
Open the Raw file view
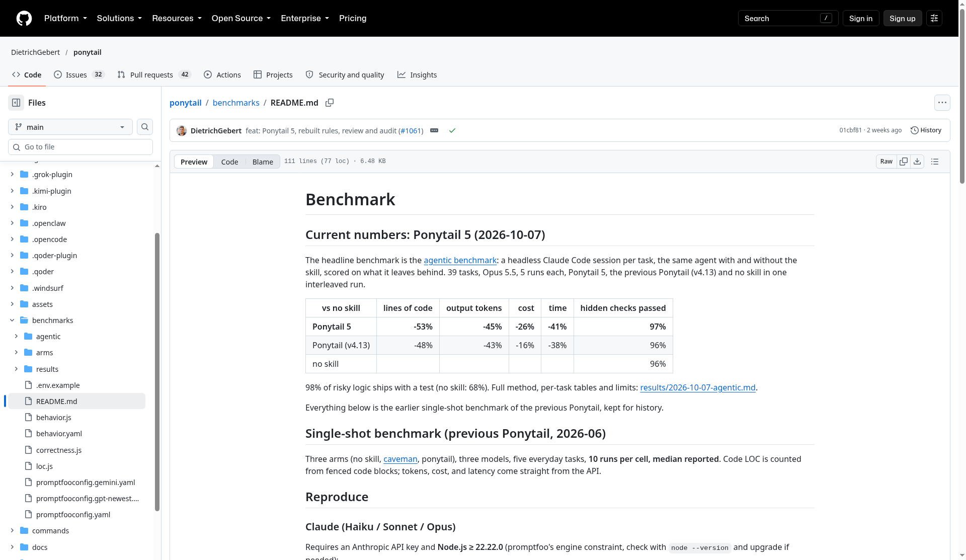[x=887, y=162]
